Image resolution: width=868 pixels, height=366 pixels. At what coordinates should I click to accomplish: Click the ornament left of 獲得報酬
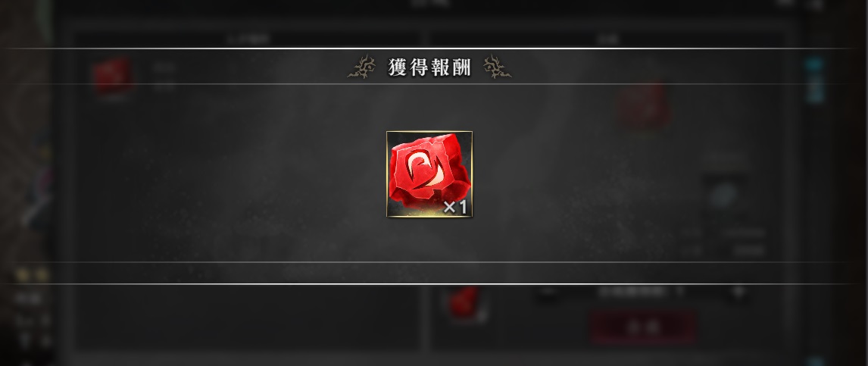tap(361, 67)
